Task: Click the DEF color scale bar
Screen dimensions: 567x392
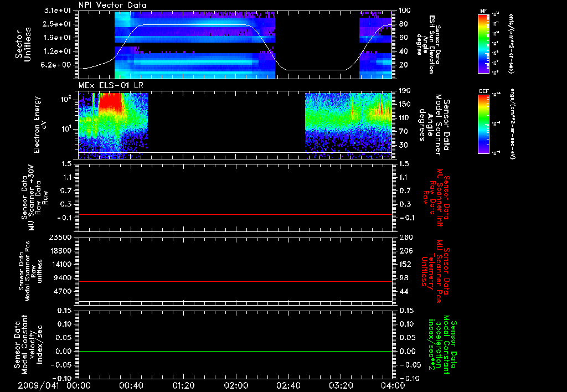Action: pos(483,124)
